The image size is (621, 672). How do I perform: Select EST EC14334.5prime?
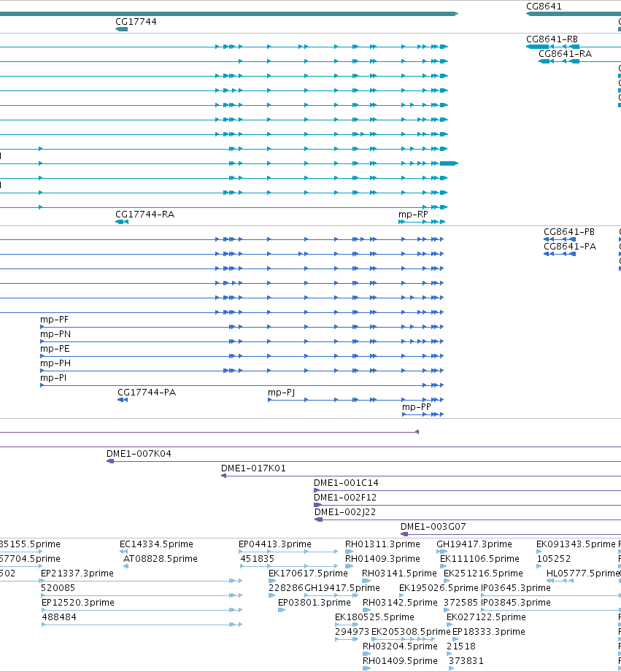click(156, 544)
